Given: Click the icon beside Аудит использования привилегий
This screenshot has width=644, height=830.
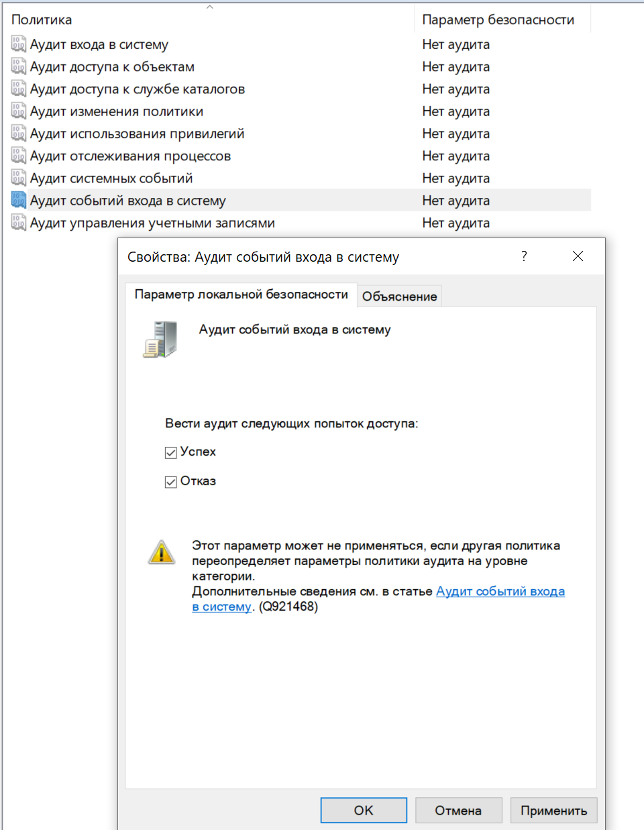Looking at the screenshot, I should (x=19, y=134).
